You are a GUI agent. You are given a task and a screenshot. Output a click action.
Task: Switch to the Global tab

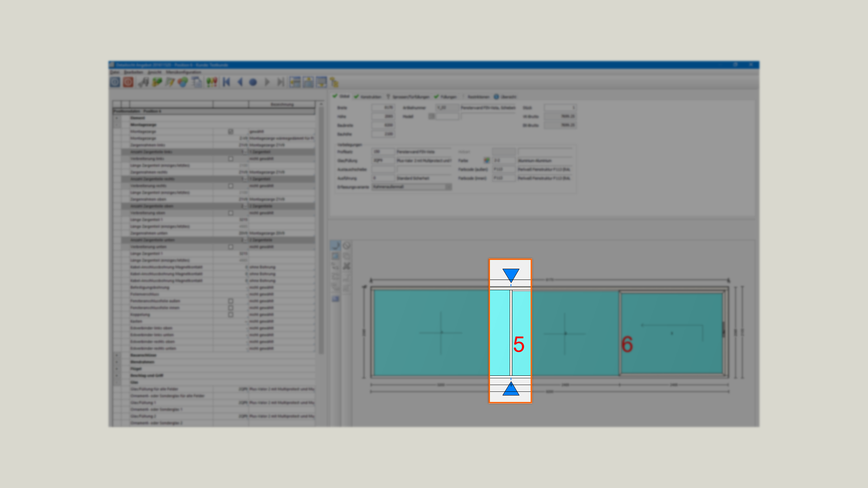341,96
